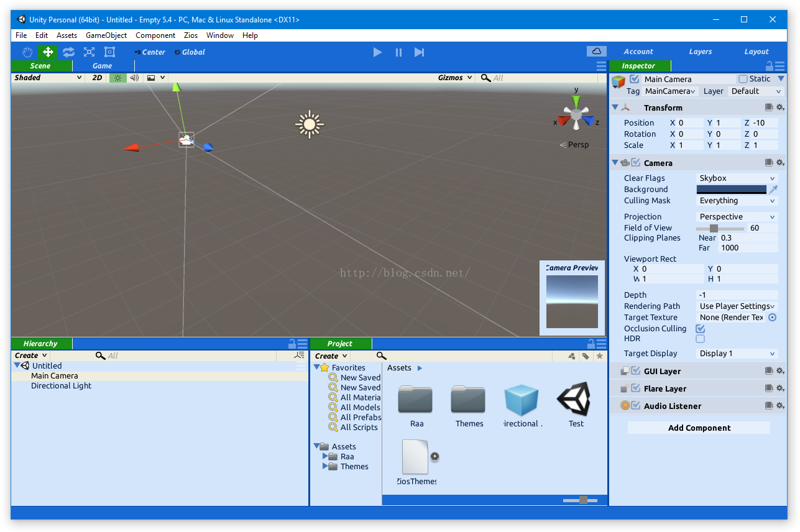The height and width of the screenshot is (532, 800).
Task: Open Camera component gear settings
Action: (x=780, y=163)
